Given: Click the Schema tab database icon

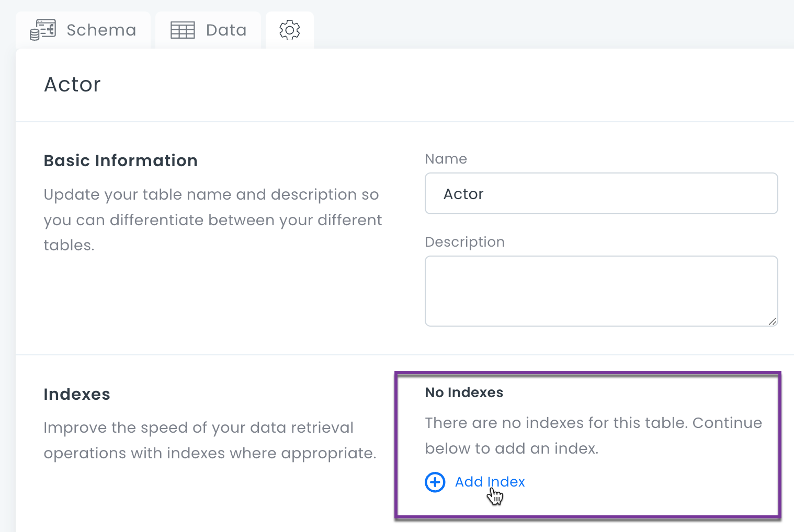Looking at the screenshot, I should pos(43,30).
